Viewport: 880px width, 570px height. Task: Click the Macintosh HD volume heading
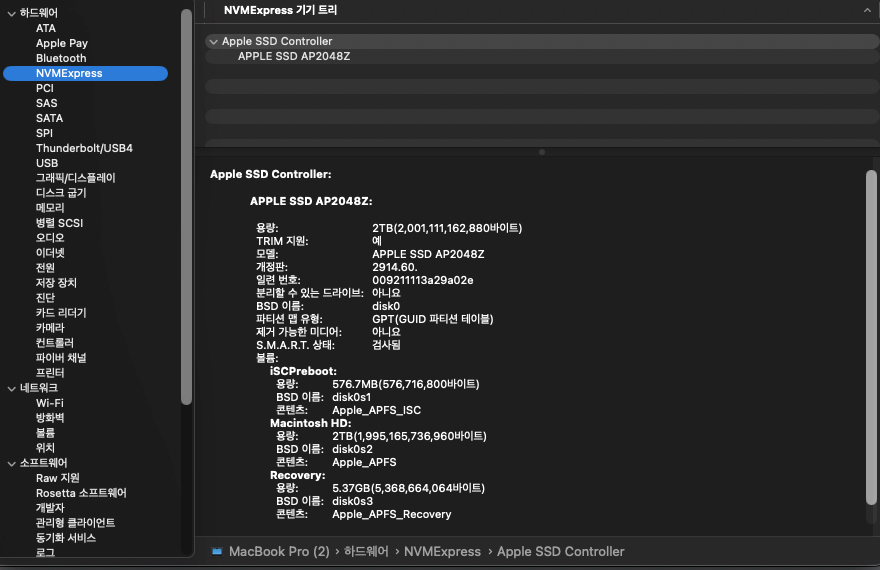(310, 424)
